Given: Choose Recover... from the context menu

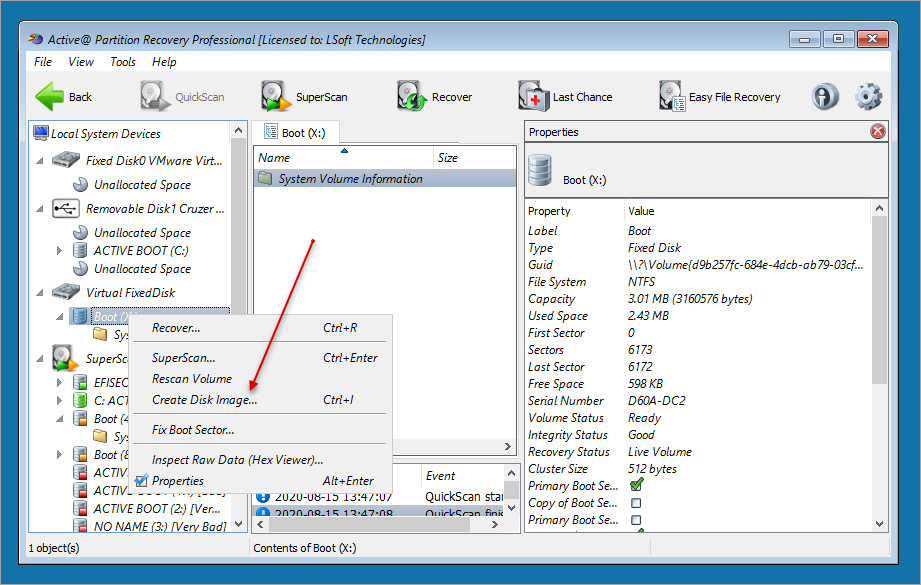Looking at the screenshot, I should [x=258, y=328].
